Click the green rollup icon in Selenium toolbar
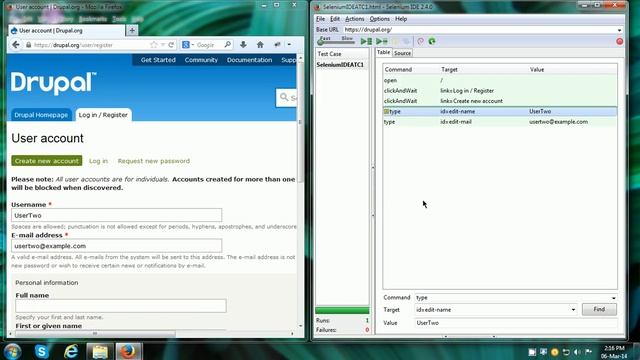 tap(432, 41)
